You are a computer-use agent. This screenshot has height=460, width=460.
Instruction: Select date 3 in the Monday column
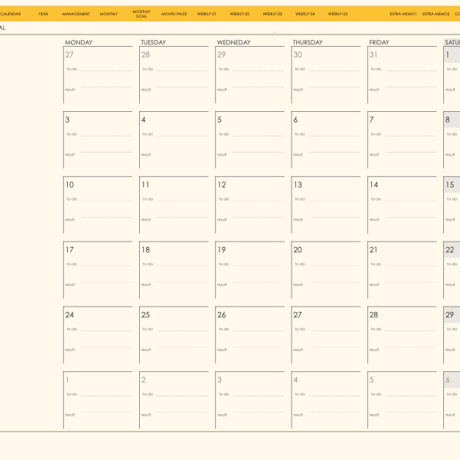pos(67,120)
